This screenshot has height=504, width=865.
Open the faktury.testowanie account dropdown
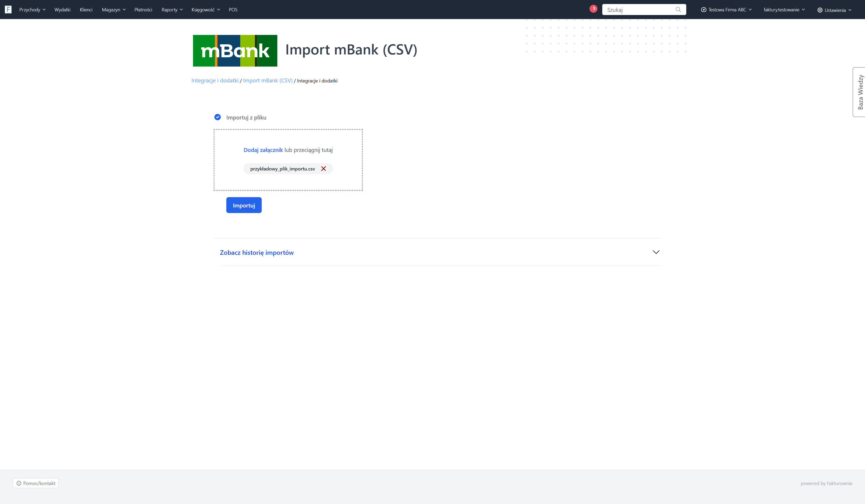(784, 10)
